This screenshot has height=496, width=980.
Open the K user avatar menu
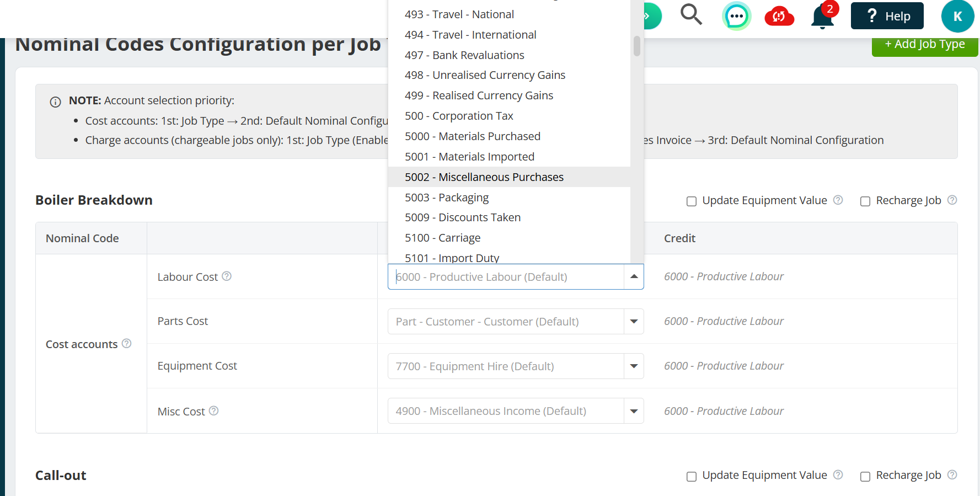pyautogui.click(x=957, y=16)
